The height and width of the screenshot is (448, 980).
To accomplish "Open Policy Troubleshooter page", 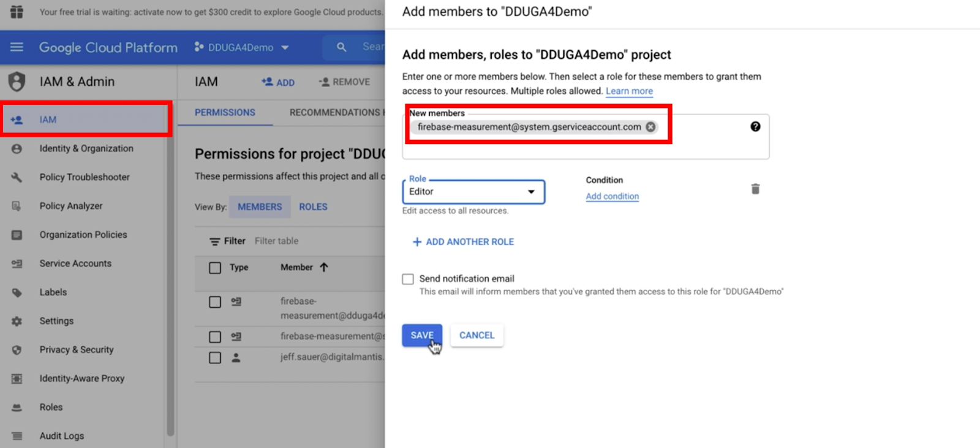I will point(83,177).
